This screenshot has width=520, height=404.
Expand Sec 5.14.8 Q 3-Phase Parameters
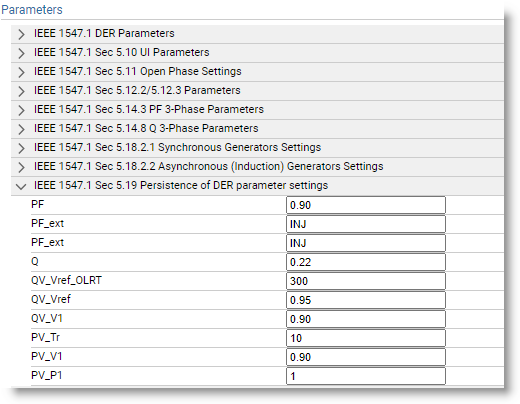click(x=21, y=129)
